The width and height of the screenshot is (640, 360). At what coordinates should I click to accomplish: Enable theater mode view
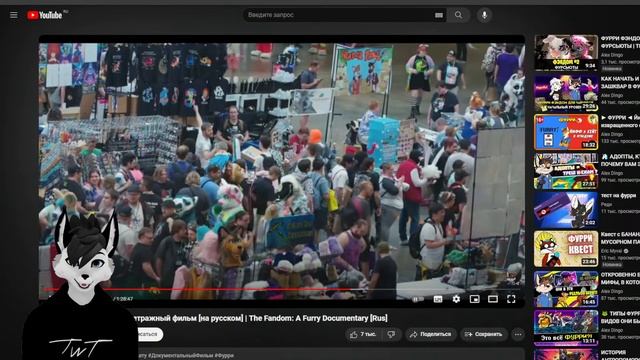(493, 299)
